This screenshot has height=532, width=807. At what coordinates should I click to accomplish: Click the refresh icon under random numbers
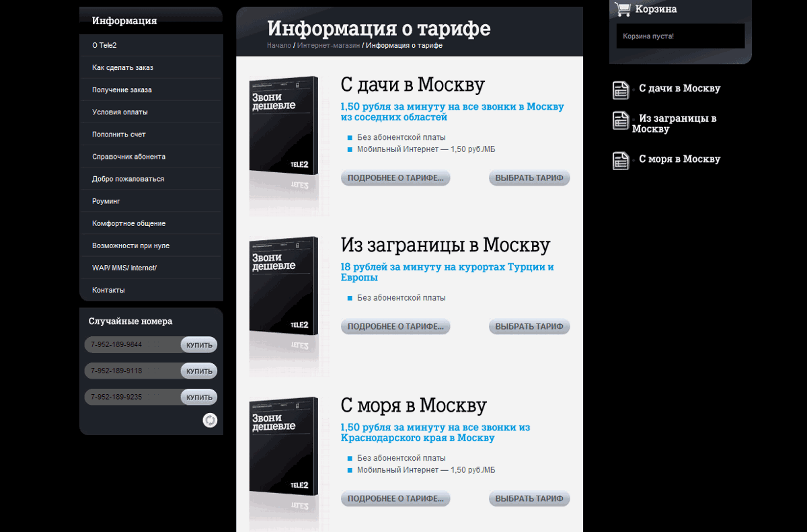coord(210,420)
